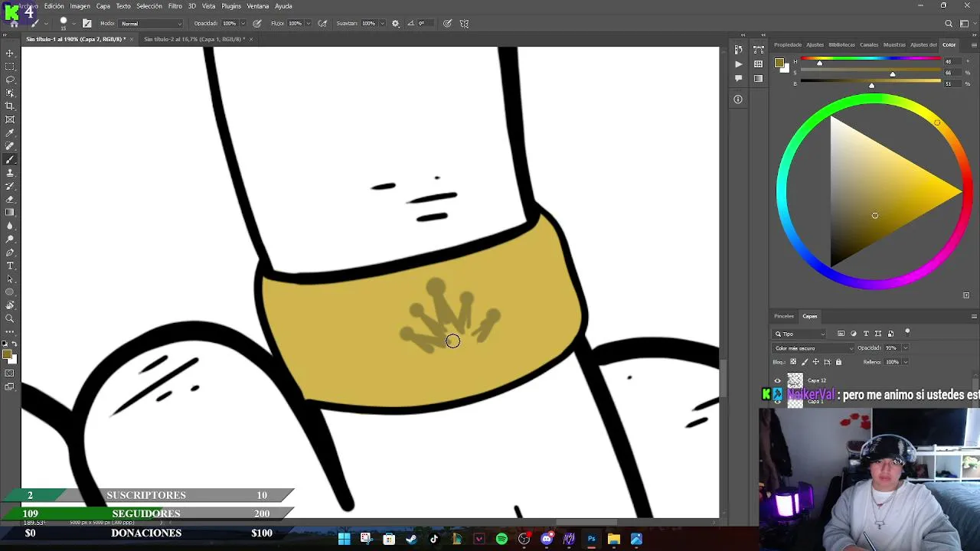Open File Explorer from taskbar
This screenshot has height=551, width=980.
(x=614, y=539)
